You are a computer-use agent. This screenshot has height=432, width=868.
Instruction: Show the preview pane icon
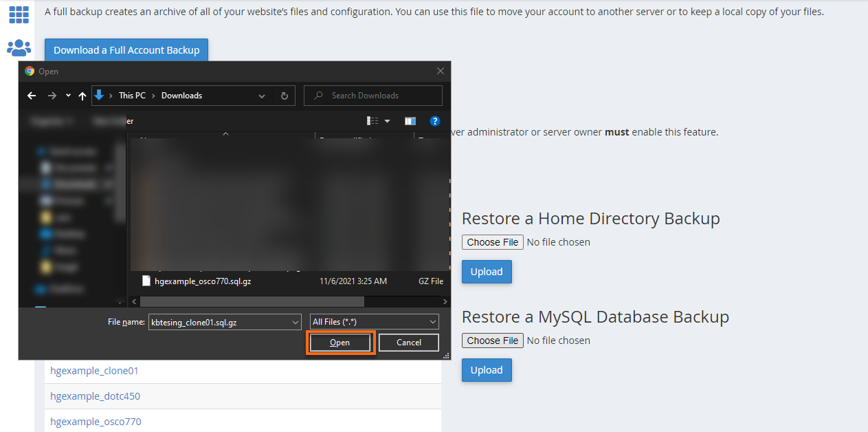(410, 120)
